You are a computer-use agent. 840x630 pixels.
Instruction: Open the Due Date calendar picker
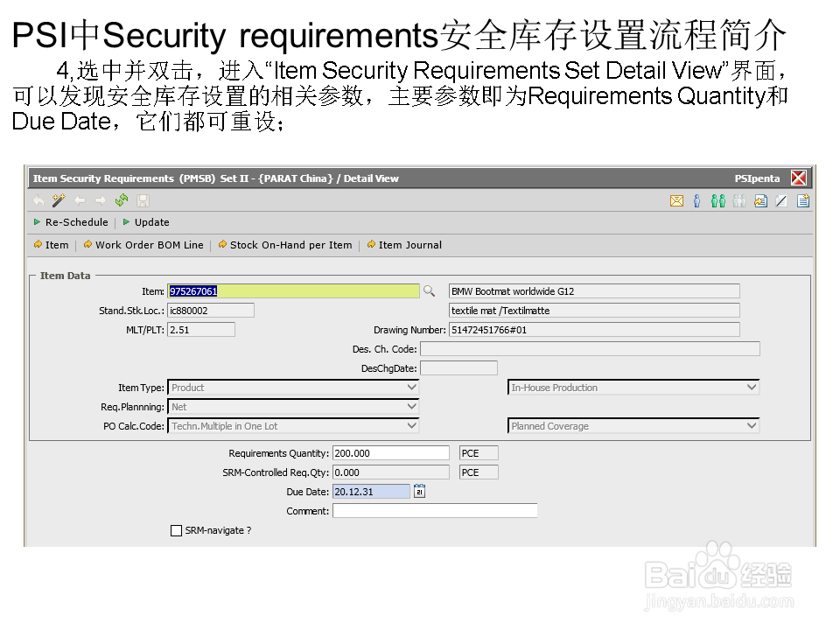pos(419,491)
